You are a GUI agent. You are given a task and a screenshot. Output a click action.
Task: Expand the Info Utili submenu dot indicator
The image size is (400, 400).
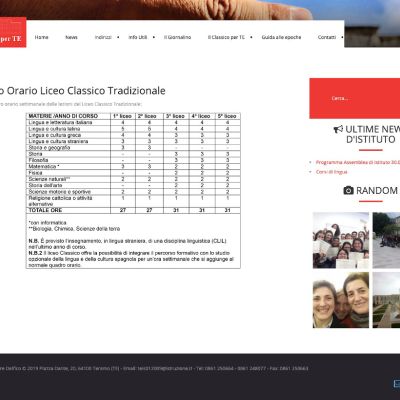pos(154,37)
